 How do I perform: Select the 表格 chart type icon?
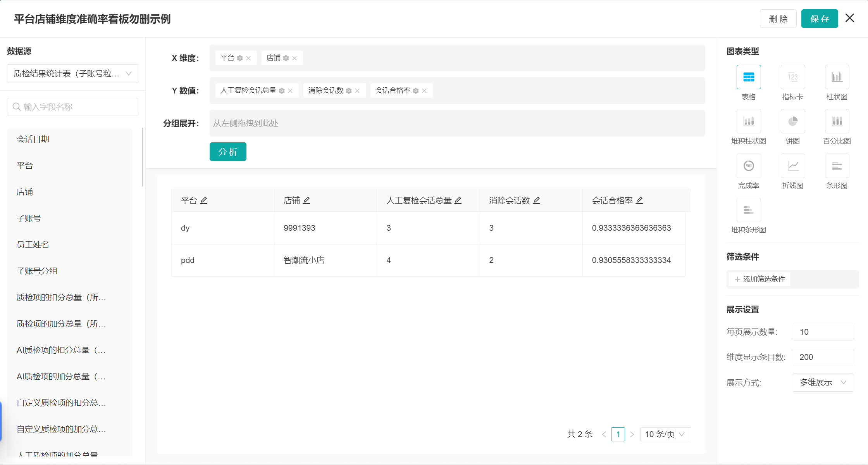point(748,77)
